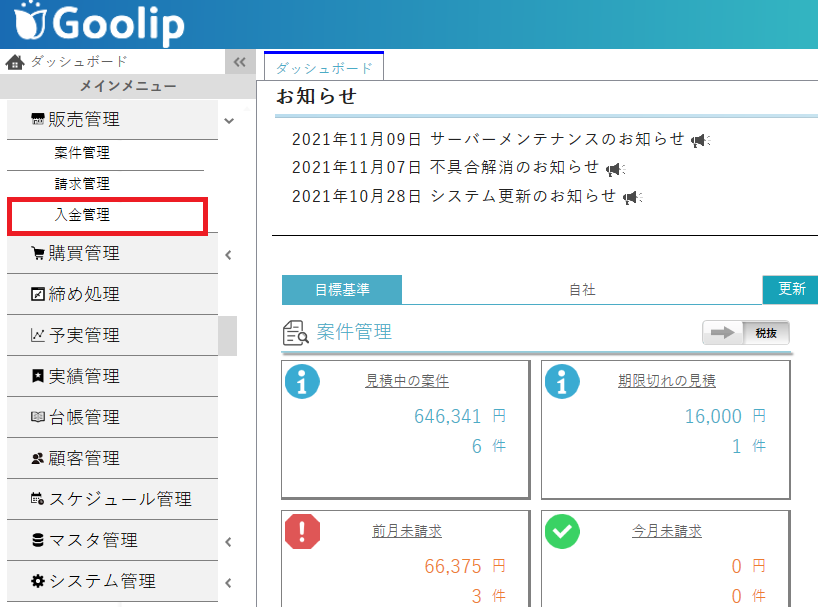
Task: Open the 不具合解消のお知らせ notice
Action: click(514, 167)
